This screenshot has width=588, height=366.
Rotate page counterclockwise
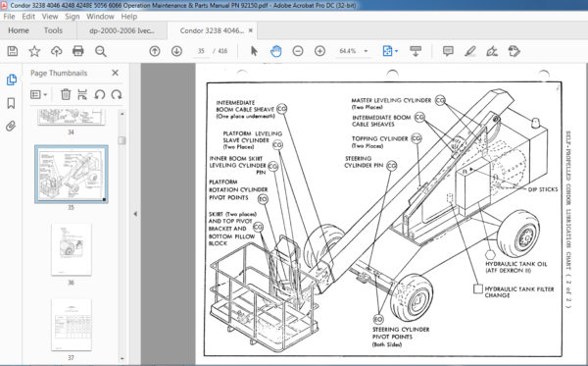pyautogui.click(x=99, y=94)
